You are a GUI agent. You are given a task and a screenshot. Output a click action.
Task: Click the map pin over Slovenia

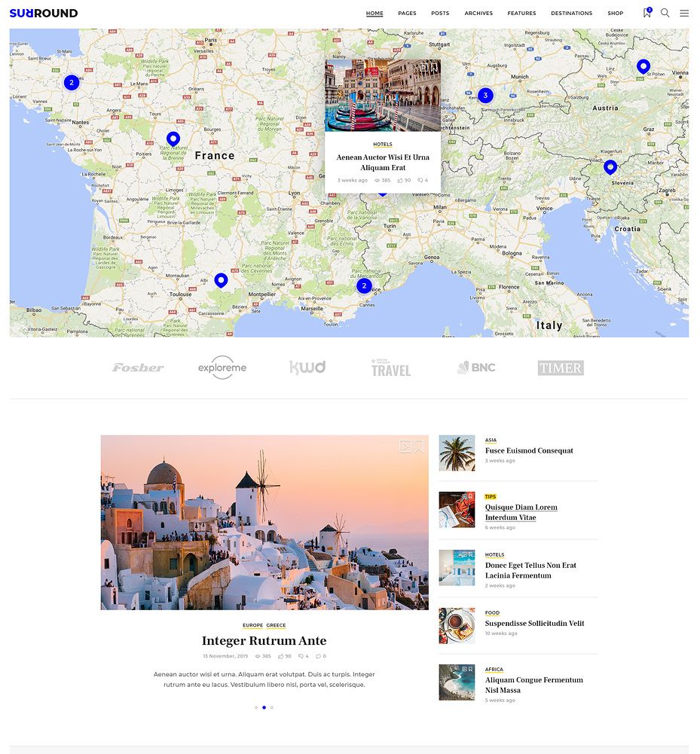[610, 166]
